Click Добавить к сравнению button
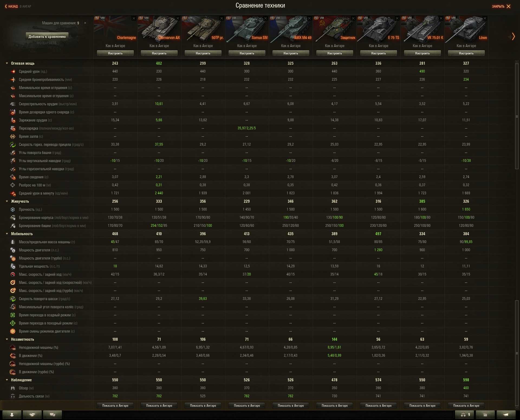The image size is (520, 420). 47,37
